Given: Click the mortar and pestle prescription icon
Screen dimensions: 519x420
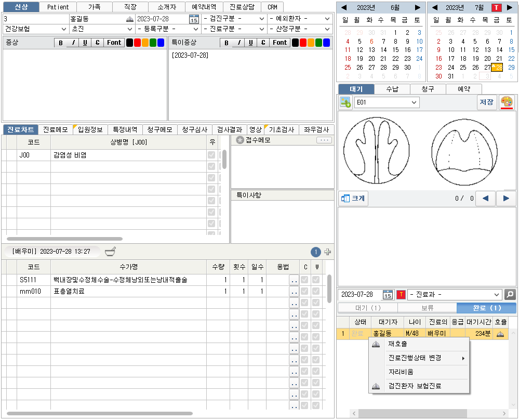Looking at the screenshot, I should [110, 252].
